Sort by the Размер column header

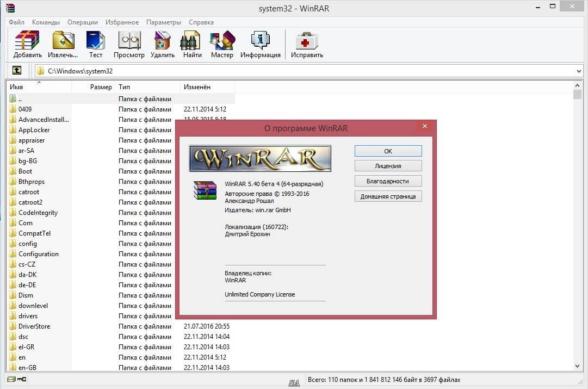point(93,87)
